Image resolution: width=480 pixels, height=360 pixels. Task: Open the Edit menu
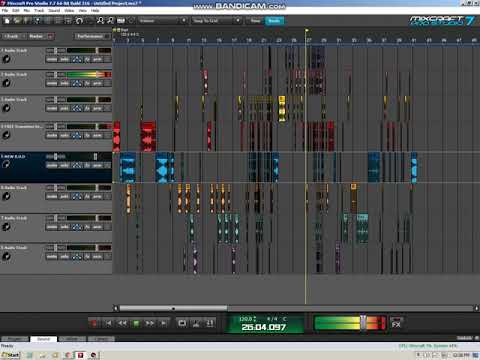(16, 11)
